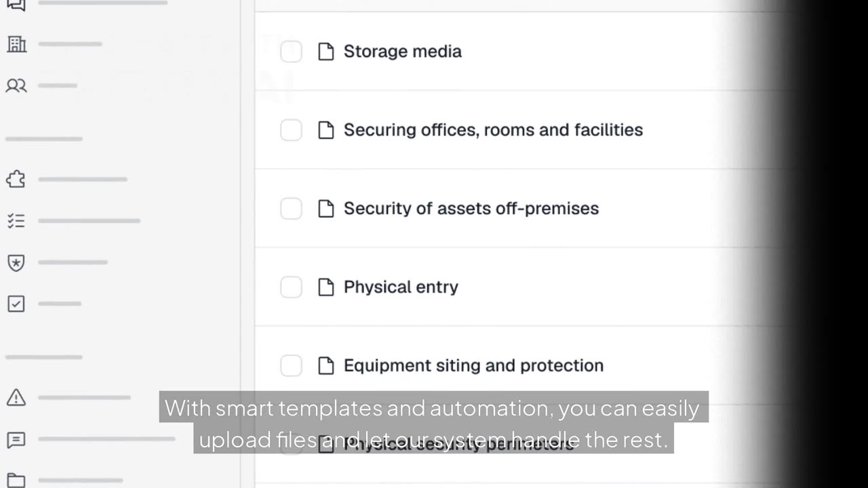Open the message bubble icon in the sidebar
The height and width of the screenshot is (488, 868).
coord(16,440)
